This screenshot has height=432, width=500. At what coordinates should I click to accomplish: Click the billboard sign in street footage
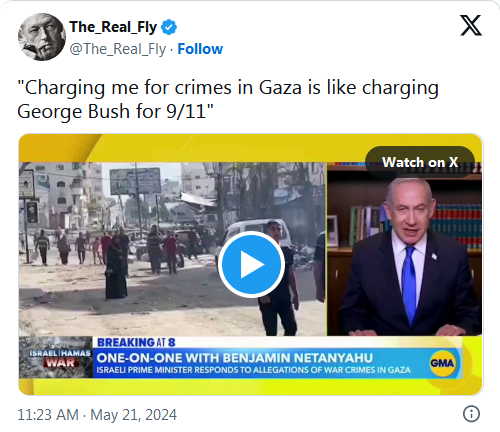(135, 181)
